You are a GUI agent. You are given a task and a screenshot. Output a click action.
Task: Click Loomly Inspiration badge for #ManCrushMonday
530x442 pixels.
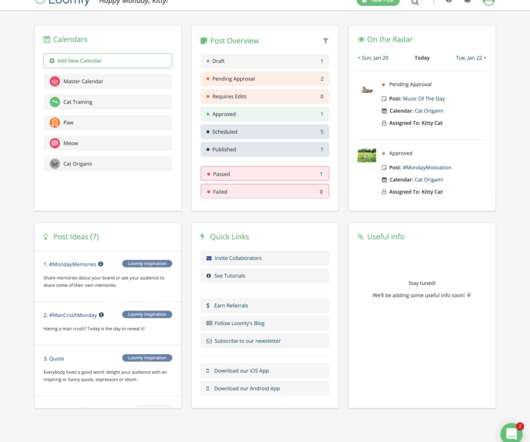click(x=147, y=315)
